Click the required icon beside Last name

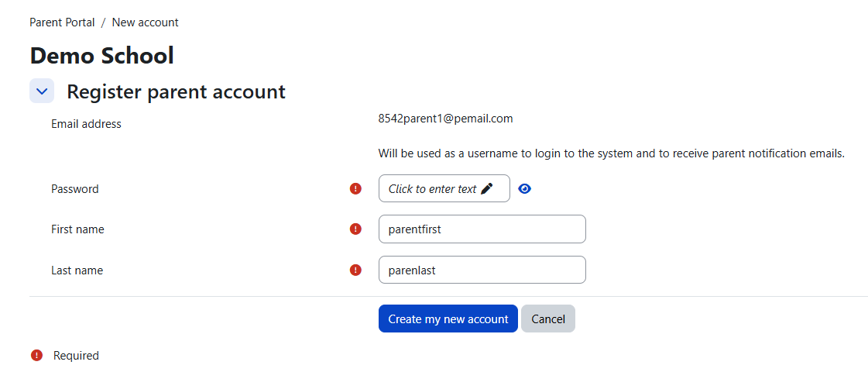coord(355,270)
